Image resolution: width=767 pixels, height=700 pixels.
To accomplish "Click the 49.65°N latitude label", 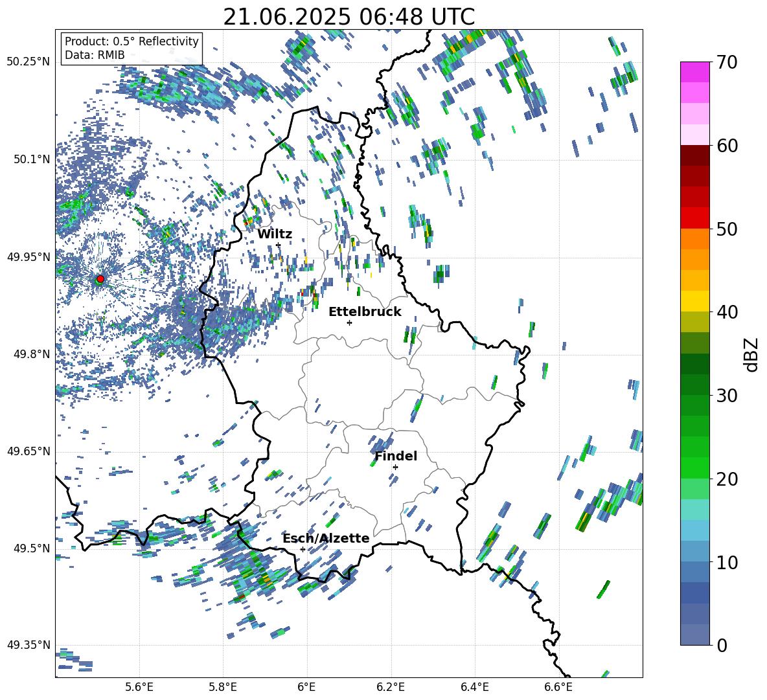I will (x=29, y=451).
